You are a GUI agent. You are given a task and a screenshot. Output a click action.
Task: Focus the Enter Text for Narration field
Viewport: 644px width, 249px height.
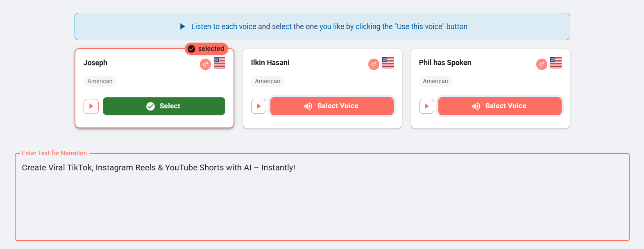pos(322,197)
